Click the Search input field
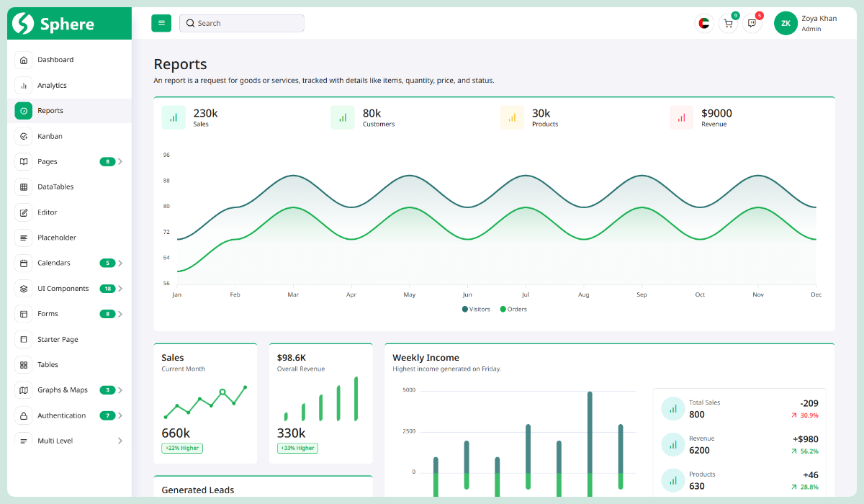Viewport: 864px width, 504px height. click(x=241, y=23)
